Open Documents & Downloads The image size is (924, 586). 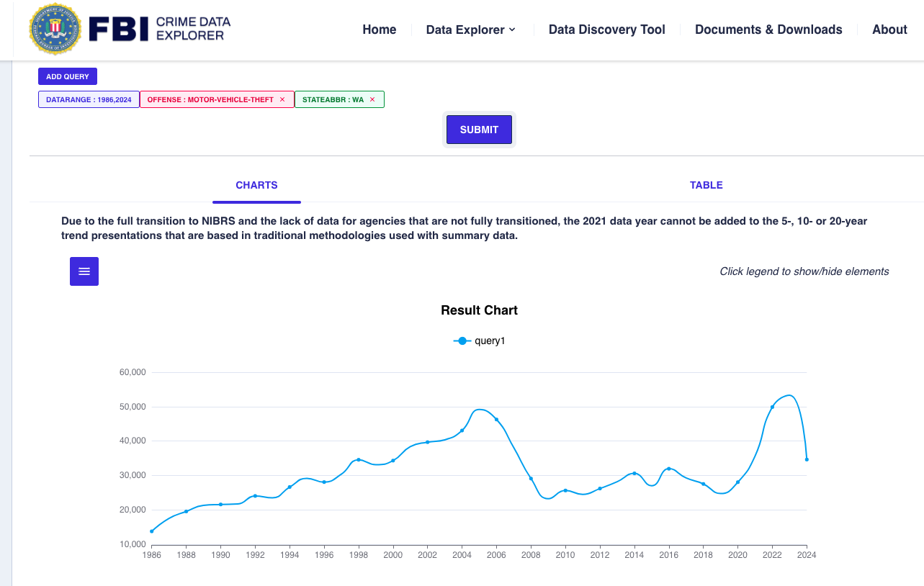(x=768, y=30)
